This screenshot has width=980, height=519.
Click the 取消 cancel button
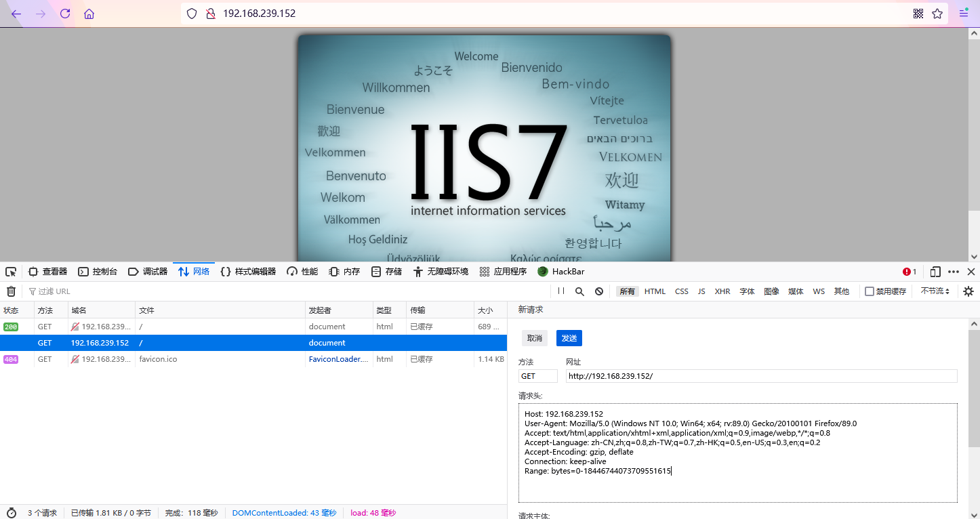535,338
